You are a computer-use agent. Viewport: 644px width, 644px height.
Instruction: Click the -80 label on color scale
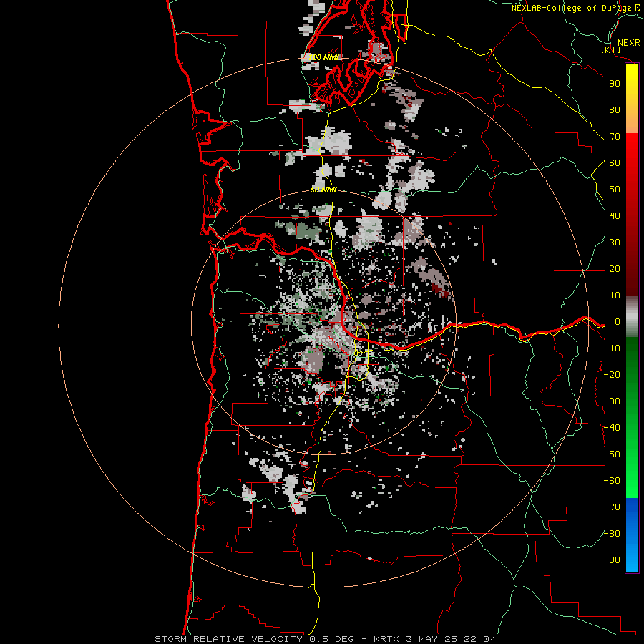(612, 534)
